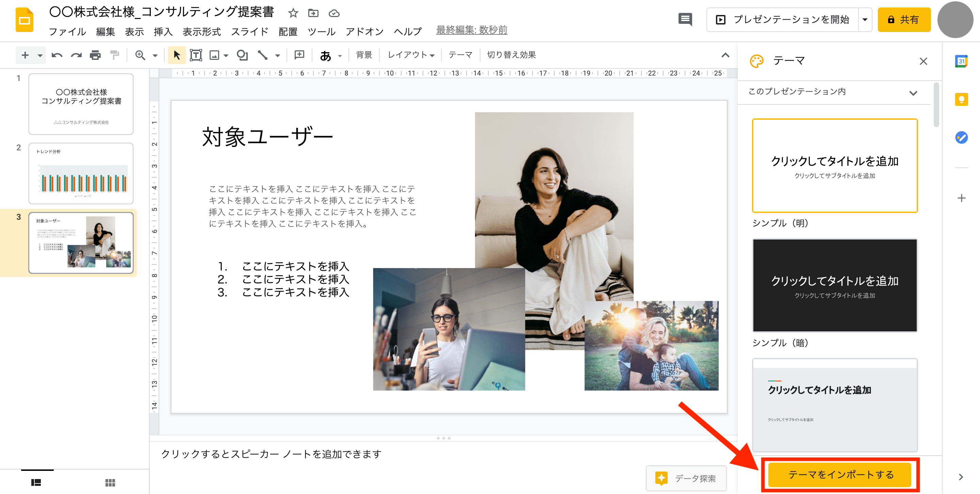The image size is (980, 494).
Task: Click the get add-ons plus icon
Action: coord(961,198)
